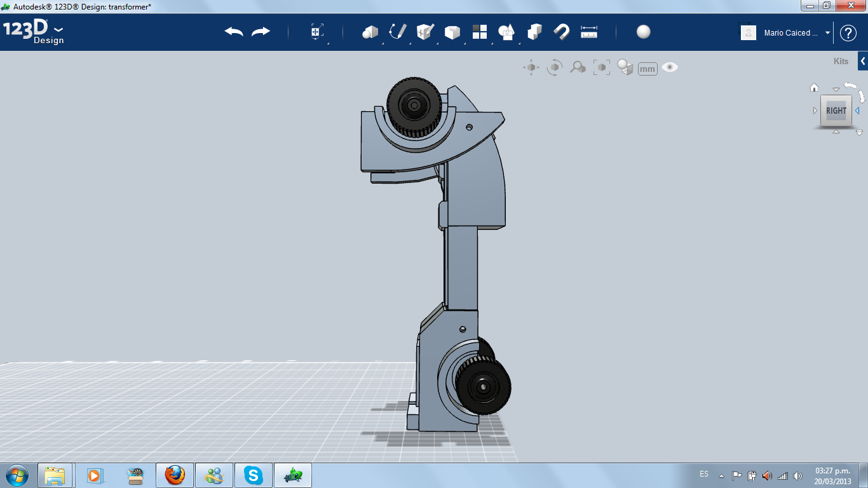Click the white triangle on view cube's left
868x488 pixels.
point(815,111)
